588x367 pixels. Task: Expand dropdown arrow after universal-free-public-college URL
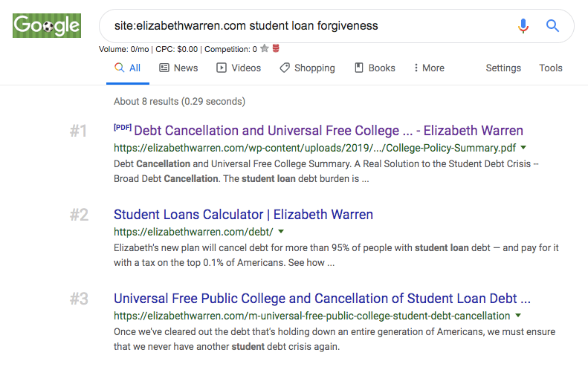pyautogui.click(x=518, y=316)
